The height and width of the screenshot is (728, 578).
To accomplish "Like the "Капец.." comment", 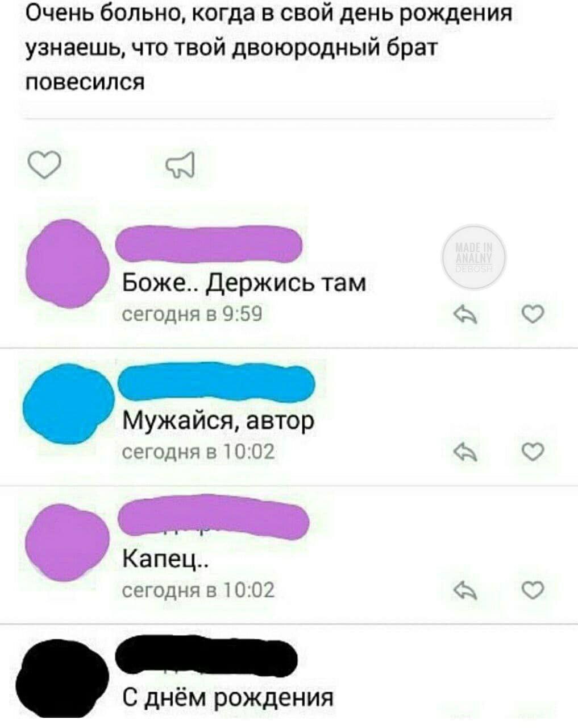I will 533,591.
